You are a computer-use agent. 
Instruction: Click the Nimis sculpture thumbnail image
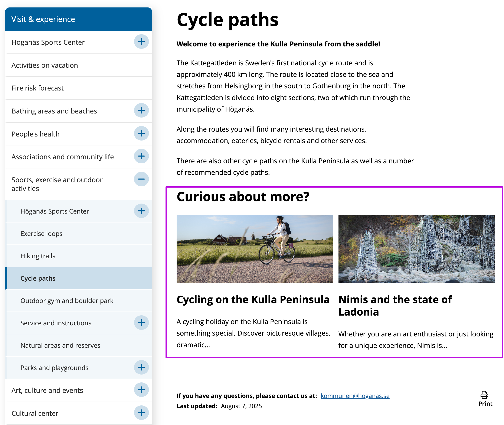[416, 249]
